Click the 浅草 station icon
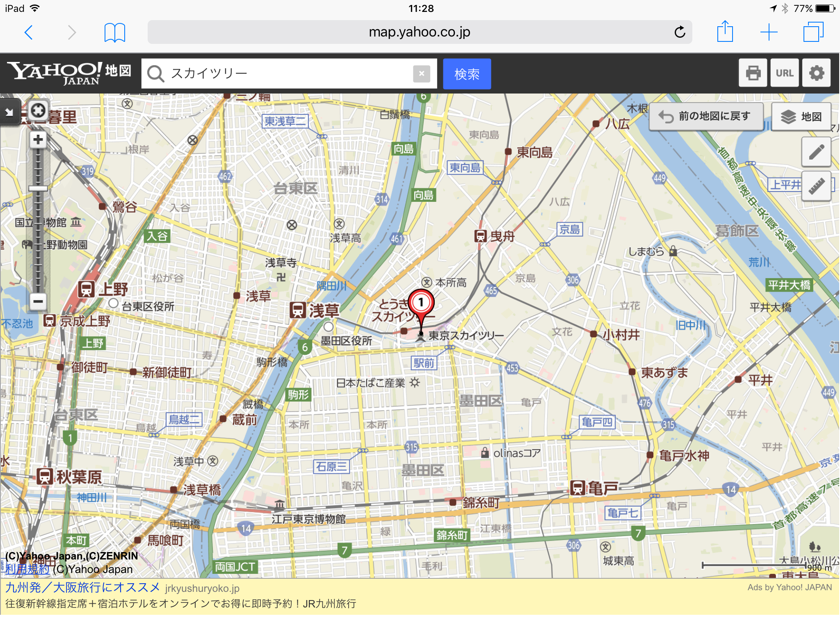Viewport: 840px width, 630px height. pyautogui.click(x=297, y=310)
